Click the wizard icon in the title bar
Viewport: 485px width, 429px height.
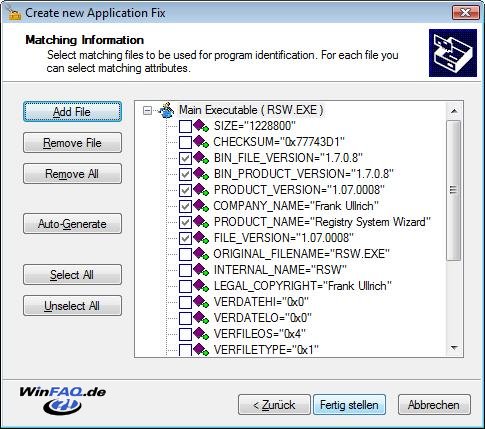(x=13, y=13)
